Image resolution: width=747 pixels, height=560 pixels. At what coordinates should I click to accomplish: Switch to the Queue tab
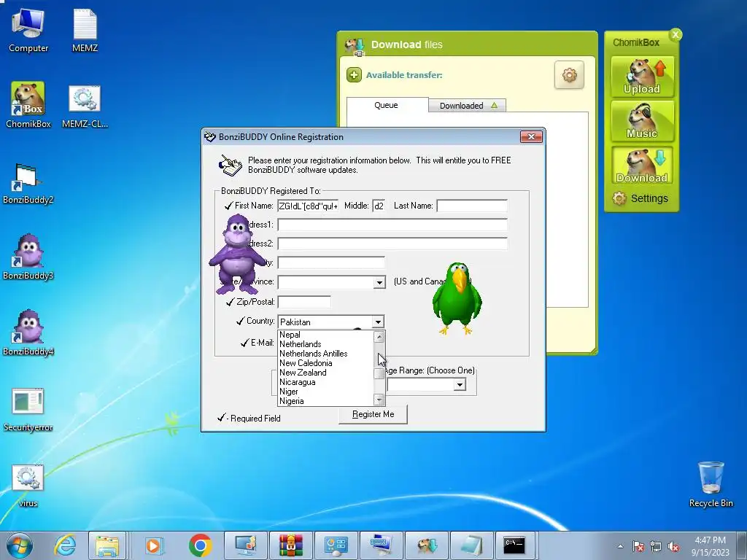pyautogui.click(x=387, y=105)
